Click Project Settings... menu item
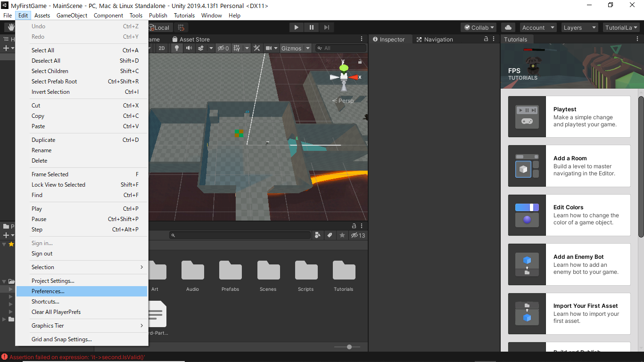The height and width of the screenshot is (362, 644). click(x=82, y=281)
